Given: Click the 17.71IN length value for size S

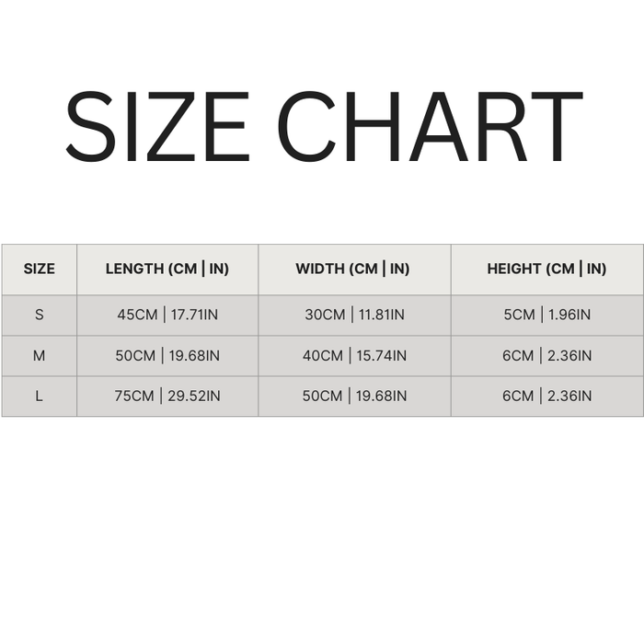Looking at the screenshot, I should pyautogui.click(x=192, y=315).
